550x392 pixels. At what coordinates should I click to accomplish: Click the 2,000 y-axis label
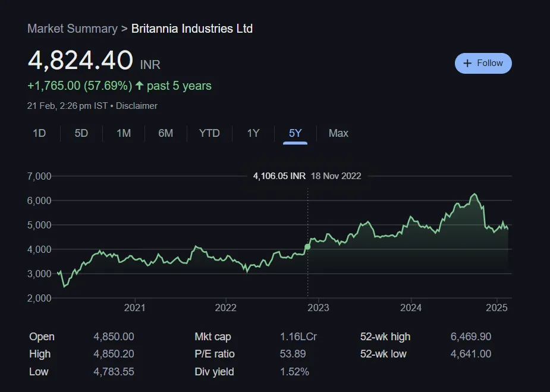39,298
